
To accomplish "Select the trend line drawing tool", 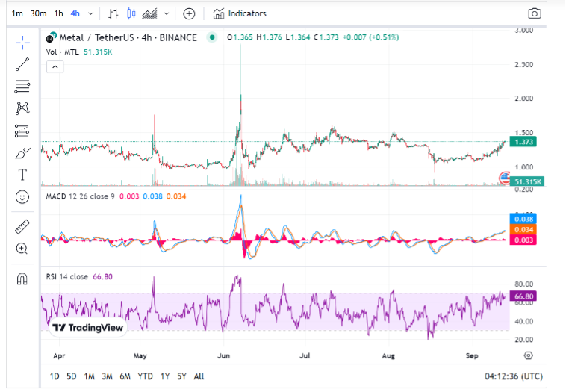I will pyautogui.click(x=22, y=64).
